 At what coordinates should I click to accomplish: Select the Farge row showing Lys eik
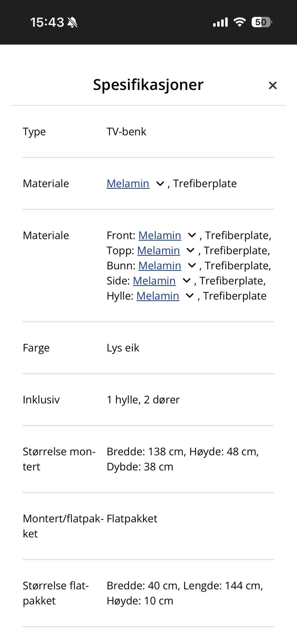[x=123, y=348]
